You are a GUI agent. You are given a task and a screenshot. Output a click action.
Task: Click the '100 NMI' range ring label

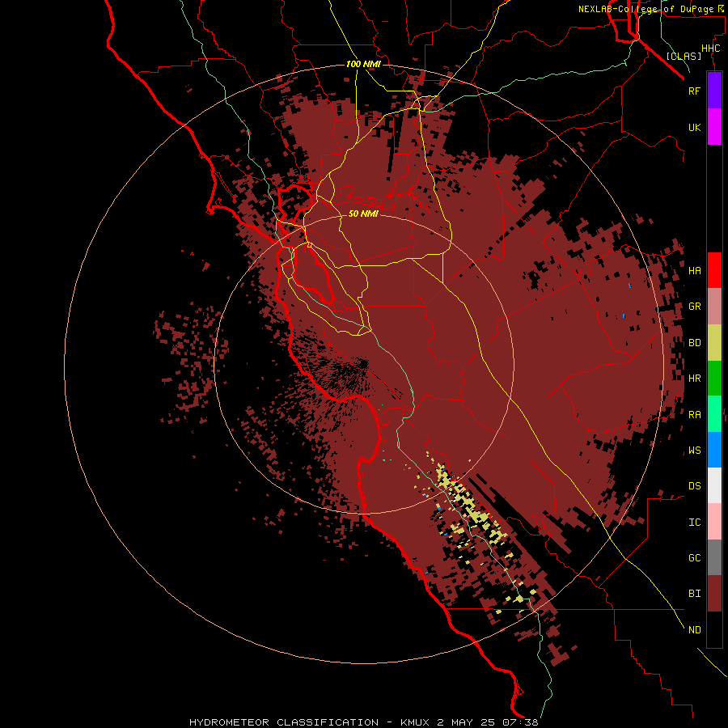363,64
